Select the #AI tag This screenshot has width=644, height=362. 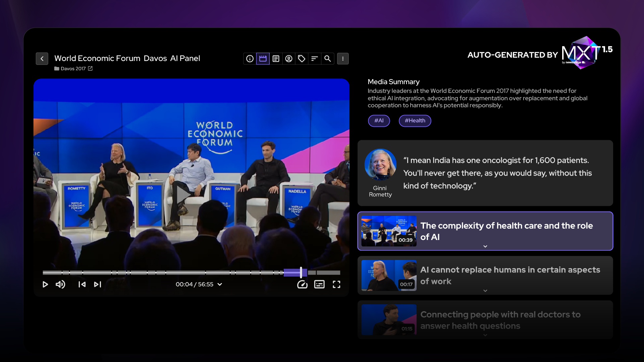point(379,121)
